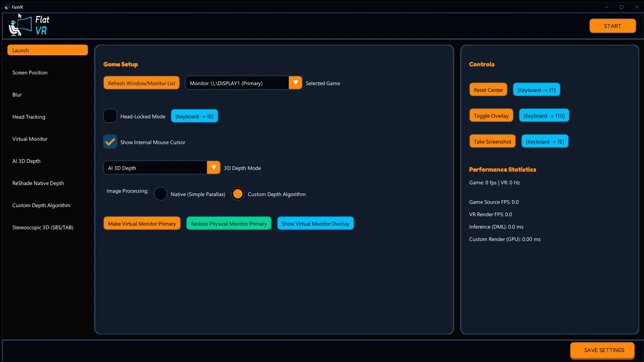This screenshot has height=362, width=644.
Task: Click the 3D Depth Mode label
Action: coord(243,168)
